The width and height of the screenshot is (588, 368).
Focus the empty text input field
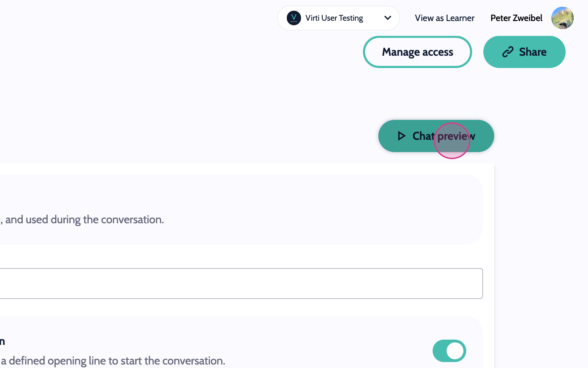pos(241,284)
